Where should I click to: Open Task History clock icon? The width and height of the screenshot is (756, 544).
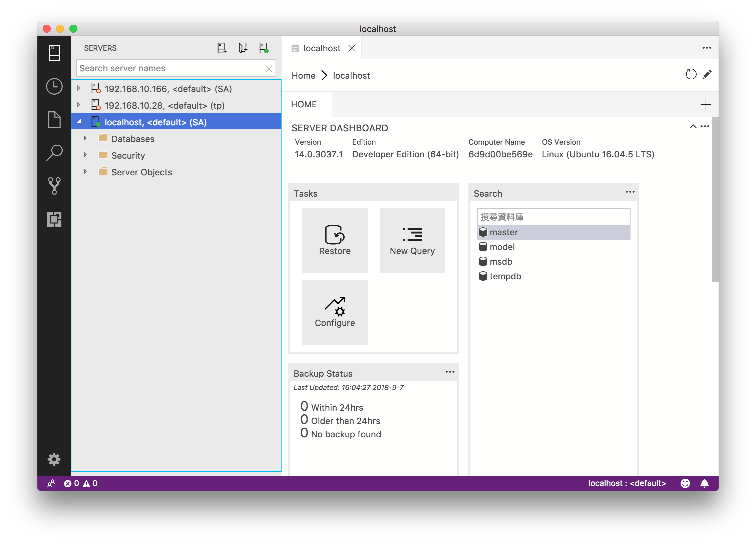coord(54,86)
